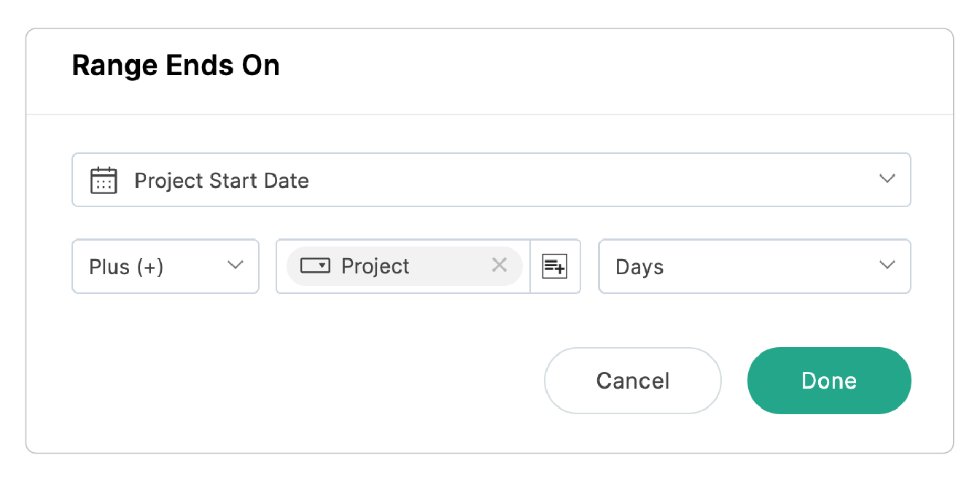The image size is (980, 482).
Task: Confirm with the green Done button
Action: [829, 381]
